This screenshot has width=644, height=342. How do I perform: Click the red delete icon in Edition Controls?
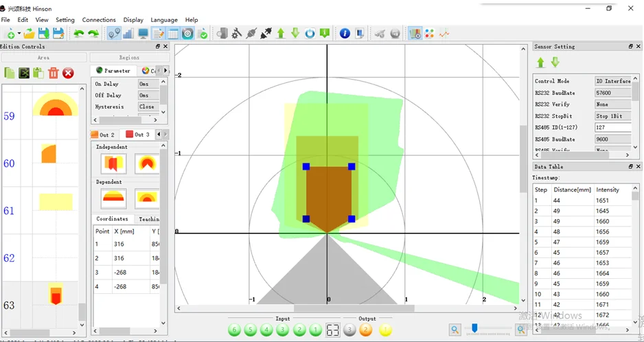pos(68,73)
